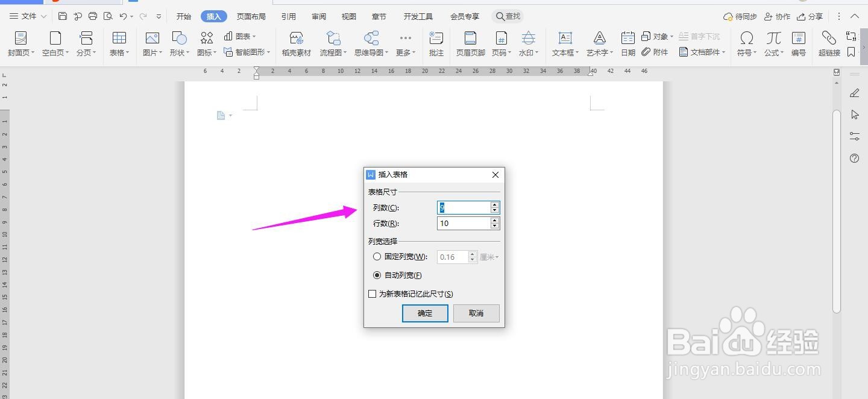Insert a chart (图表)

[240, 36]
